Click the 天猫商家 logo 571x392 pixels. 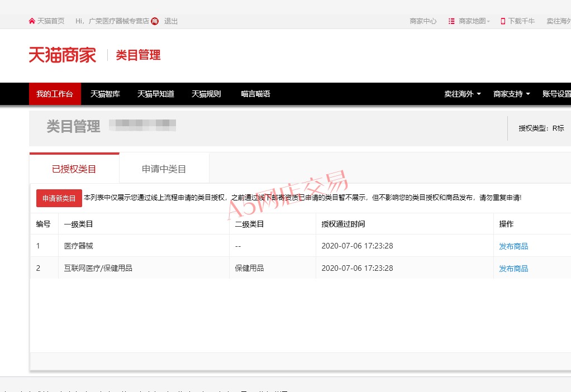pyautogui.click(x=62, y=55)
